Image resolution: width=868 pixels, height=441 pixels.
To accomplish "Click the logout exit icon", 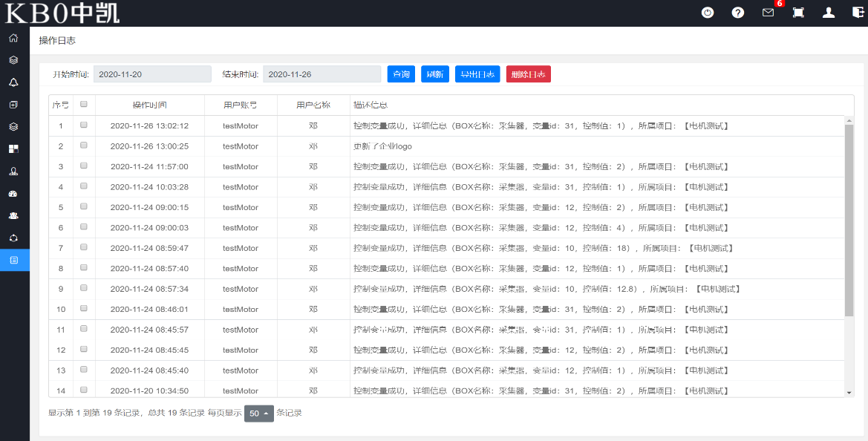I will click(x=858, y=13).
